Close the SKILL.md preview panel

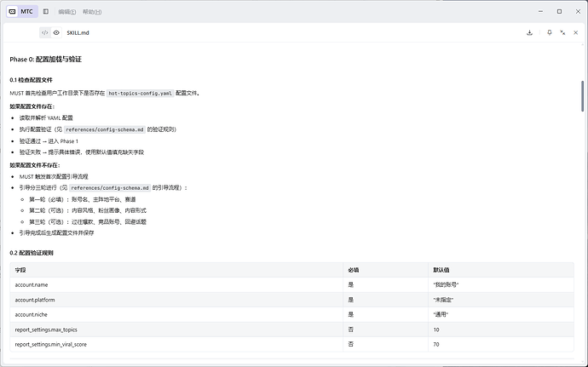pos(575,32)
